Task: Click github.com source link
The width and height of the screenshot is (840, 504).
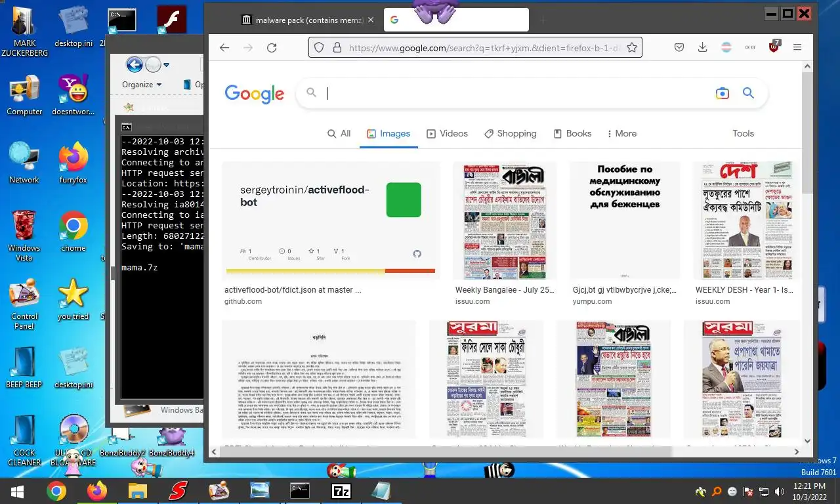Action: tap(243, 301)
